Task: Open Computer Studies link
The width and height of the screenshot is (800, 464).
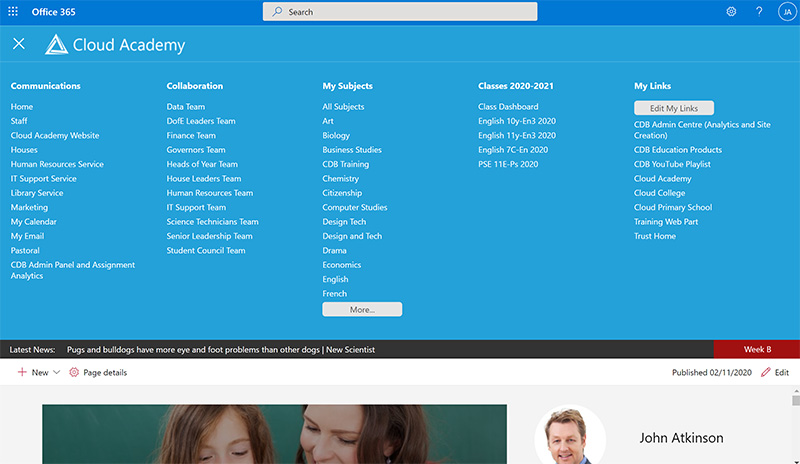Action: point(355,207)
